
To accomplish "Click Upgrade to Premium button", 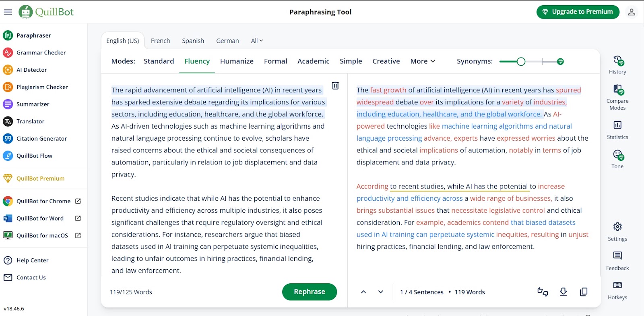I will 578,12.
